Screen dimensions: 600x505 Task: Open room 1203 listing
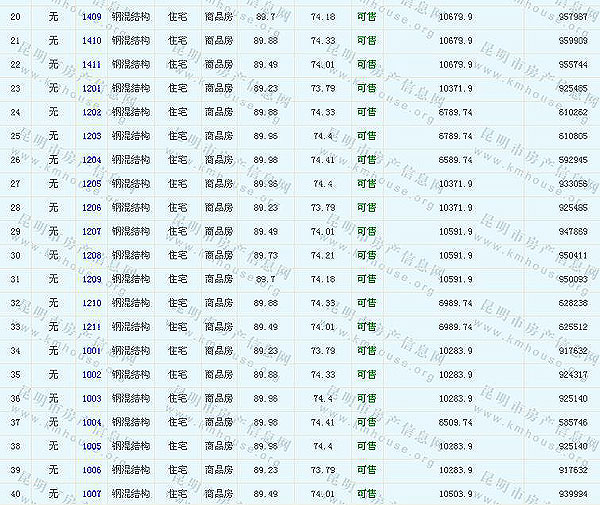(x=91, y=136)
